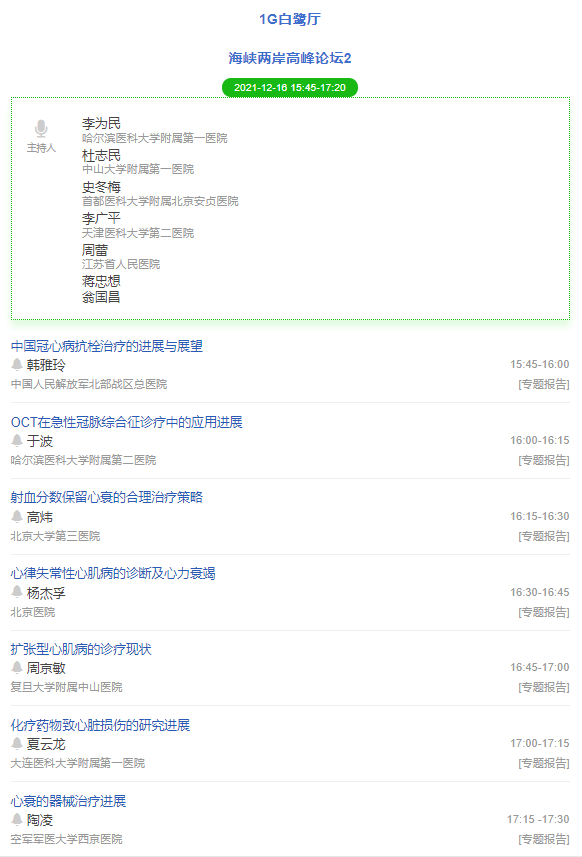Select speaker name 高炜
The height and width of the screenshot is (857, 582).
(x=40, y=517)
